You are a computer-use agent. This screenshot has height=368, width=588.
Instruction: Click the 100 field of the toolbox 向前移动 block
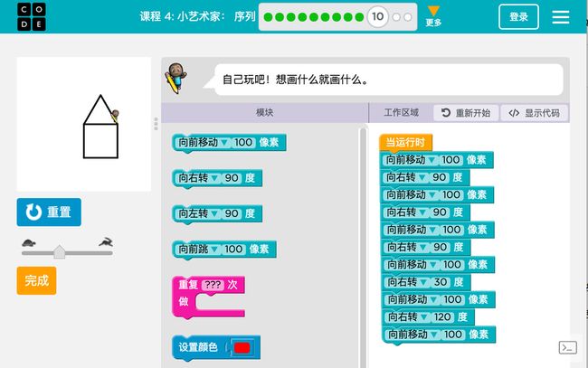pos(243,142)
